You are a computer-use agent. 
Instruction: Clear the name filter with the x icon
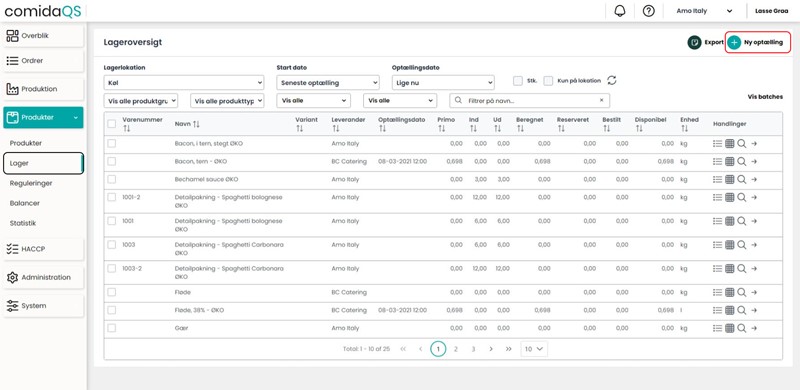601,101
